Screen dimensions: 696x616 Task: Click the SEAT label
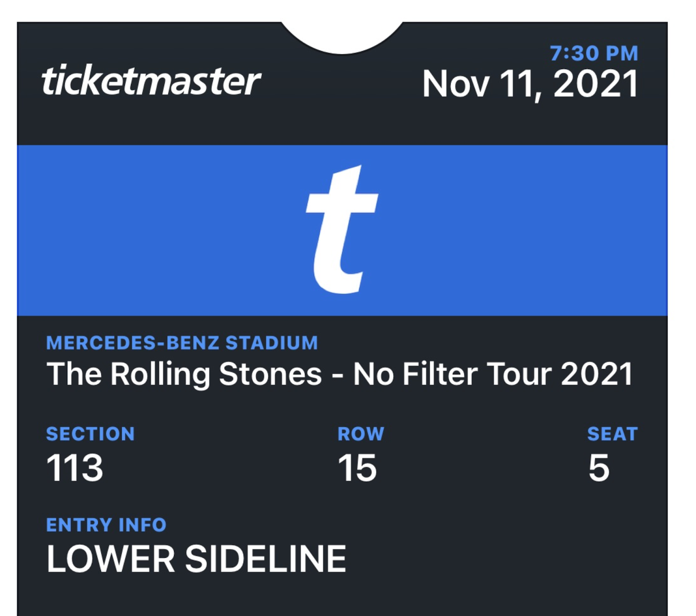[612, 434]
